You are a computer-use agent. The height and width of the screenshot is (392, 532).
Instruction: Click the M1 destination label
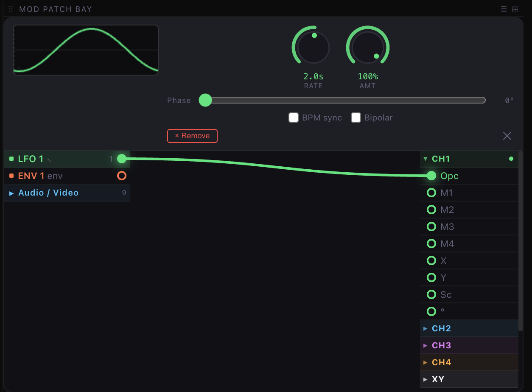click(x=447, y=193)
